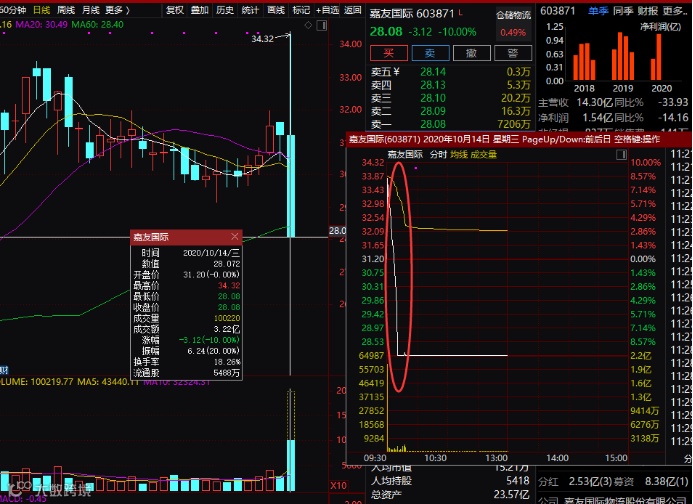Image resolution: width=693 pixels, height=504 pixels.
Task: Click 嘉友国际 603871 stock title
Action: (x=411, y=14)
